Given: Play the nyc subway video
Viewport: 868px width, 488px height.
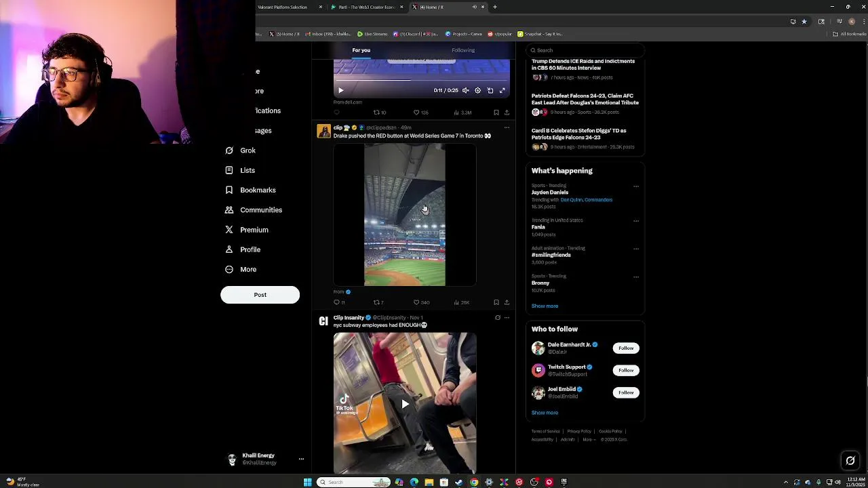Looking at the screenshot, I should (405, 403).
